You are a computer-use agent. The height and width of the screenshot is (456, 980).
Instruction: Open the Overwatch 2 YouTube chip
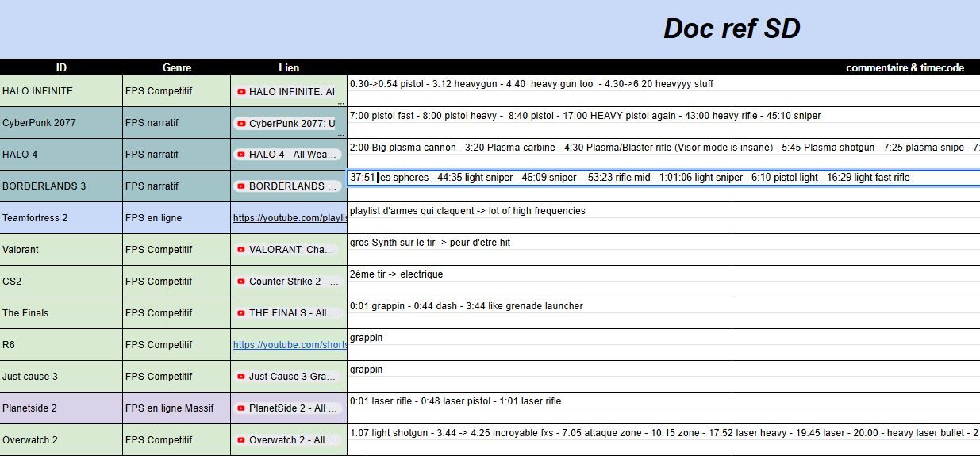pos(287,440)
